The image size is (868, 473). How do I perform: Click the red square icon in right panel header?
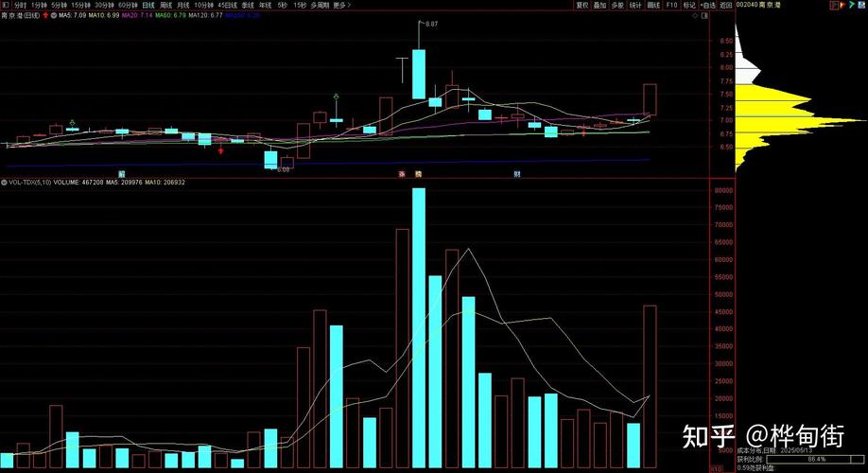coord(834,5)
